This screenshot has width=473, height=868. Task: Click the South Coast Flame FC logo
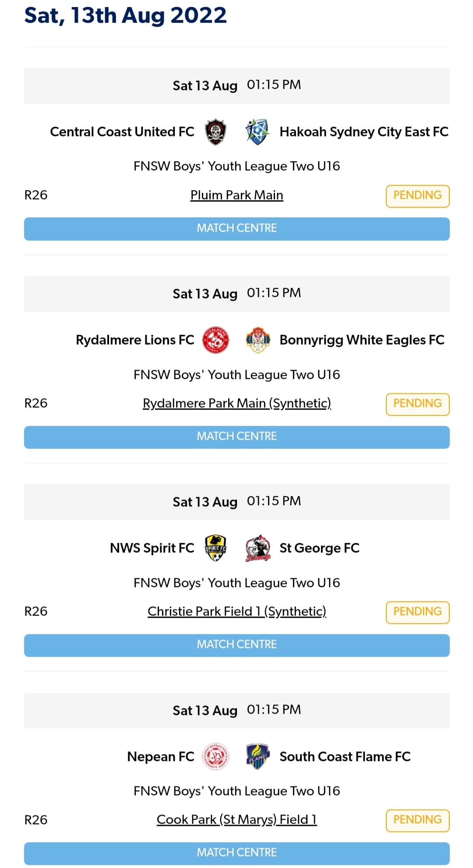[258, 756]
